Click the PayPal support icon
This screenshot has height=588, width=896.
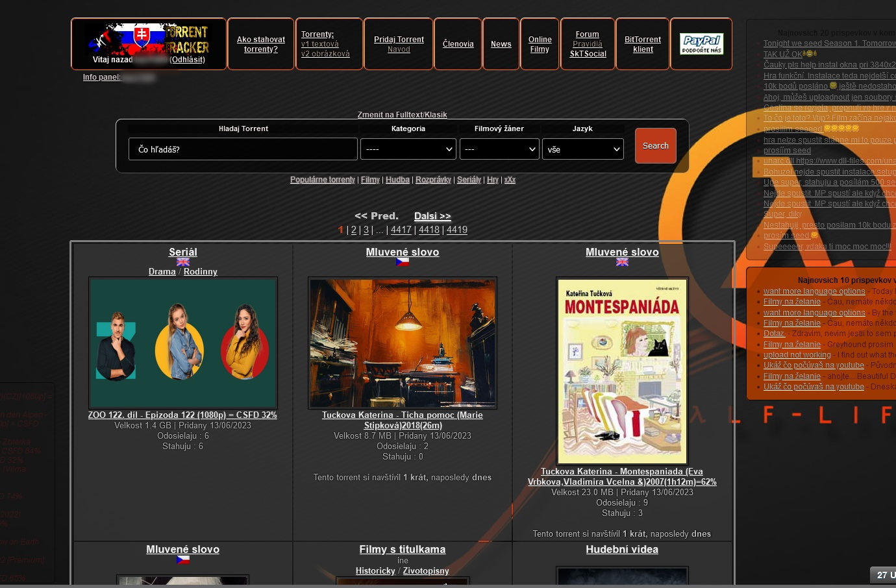click(x=701, y=43)
